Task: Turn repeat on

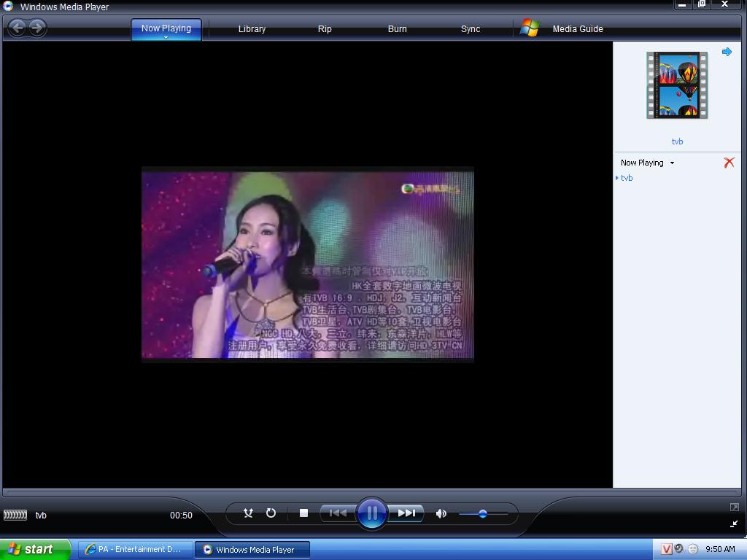Action: tap(271, 513)
